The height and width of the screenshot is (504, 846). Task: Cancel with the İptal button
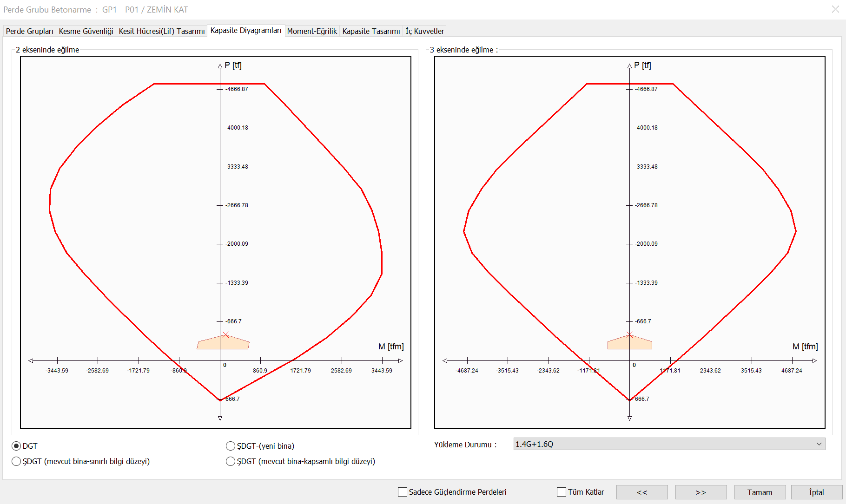point(816,492)
